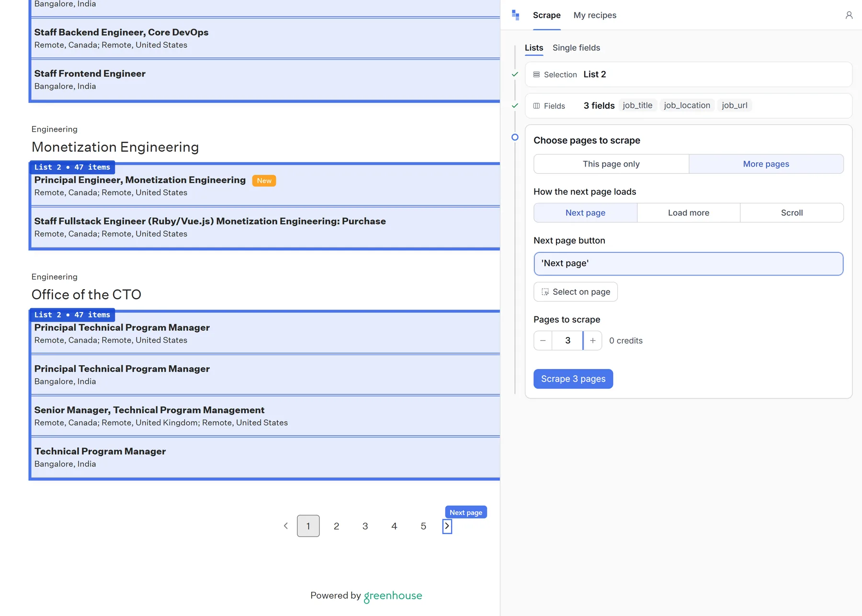The image size is (862, 616).
Task: Click the job_location field tag
Action: coord(687,105)
